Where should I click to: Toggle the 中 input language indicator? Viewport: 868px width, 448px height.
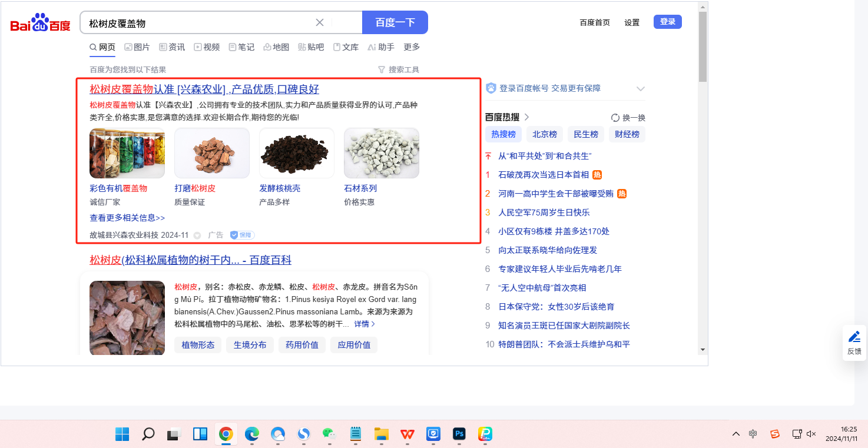(753, 434)
